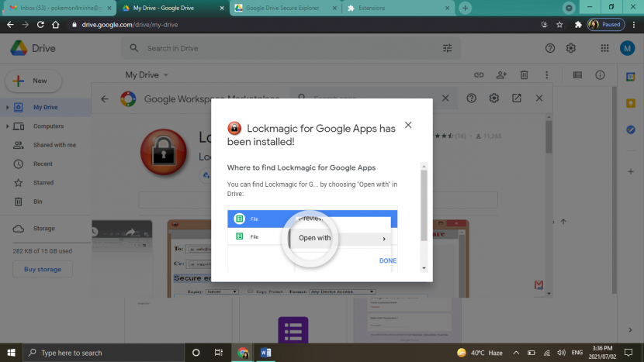Screen dimensions: 644x362
Task: Click the Search in Drive field
Action: [x=292, y=48]
